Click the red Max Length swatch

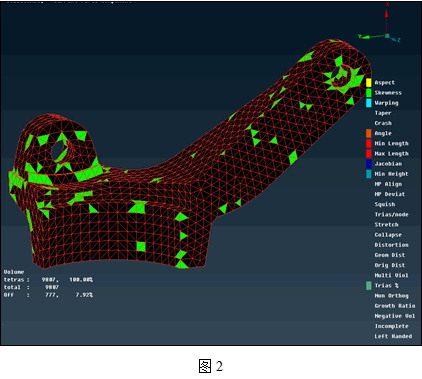(369, 154)
